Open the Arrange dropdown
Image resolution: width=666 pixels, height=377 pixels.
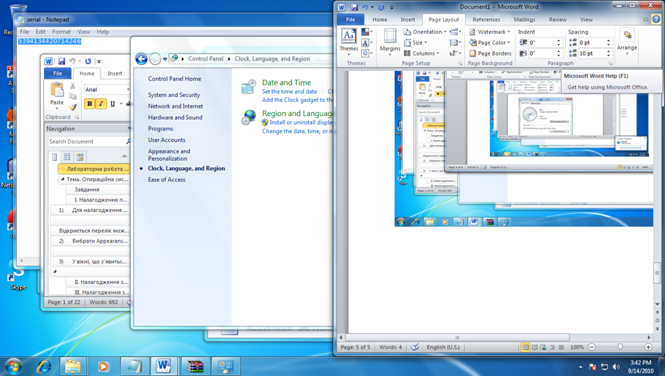click(627, 42)
